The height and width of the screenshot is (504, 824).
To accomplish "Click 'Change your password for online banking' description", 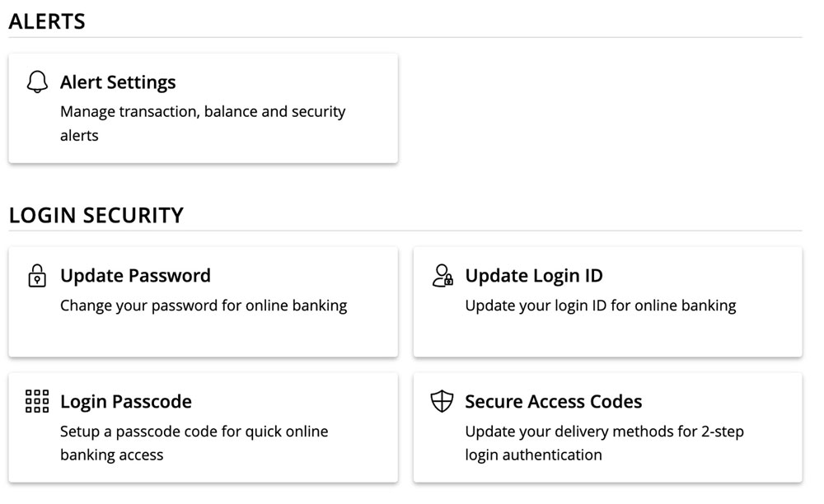I will tap(204, 306).
